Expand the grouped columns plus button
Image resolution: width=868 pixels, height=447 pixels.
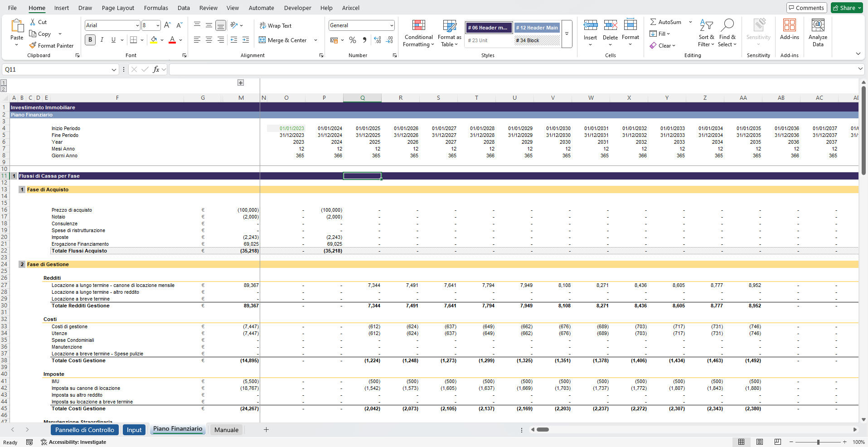(x=241, y=83)
